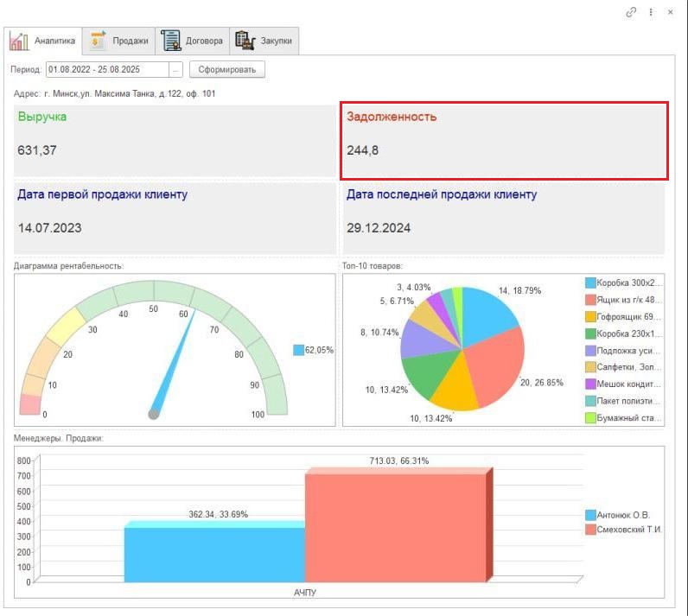The height and width of the screenshot is (616, 688).
Task: Click the blue Антонюк О.В. legend swatch
Action: point(590,515)
